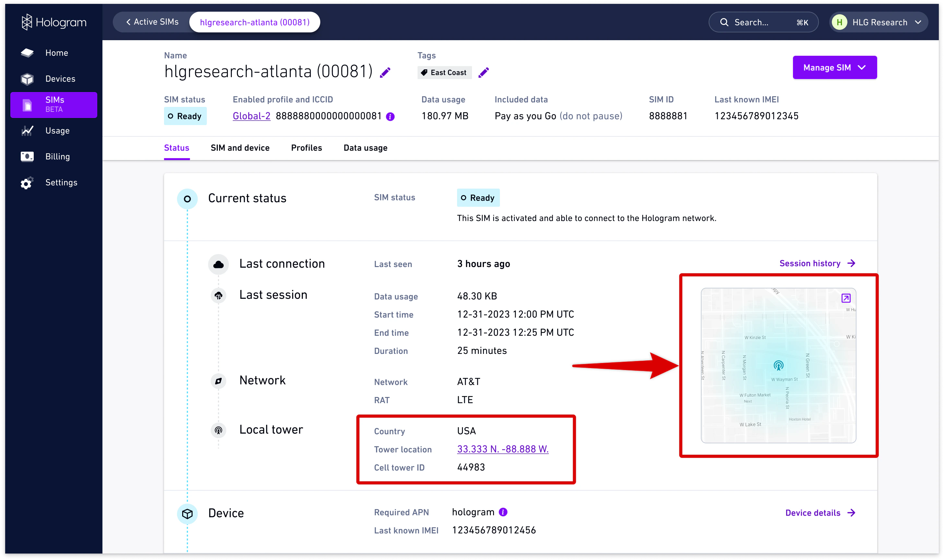Click the Hologram logo
The image size is (944, 560).
tap(53, 22)
